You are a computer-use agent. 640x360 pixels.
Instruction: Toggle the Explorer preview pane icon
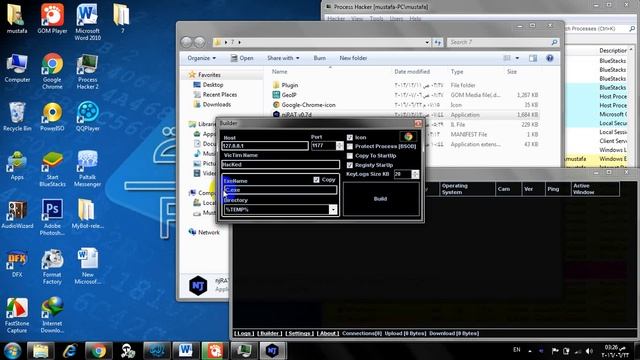coord(533,58)
